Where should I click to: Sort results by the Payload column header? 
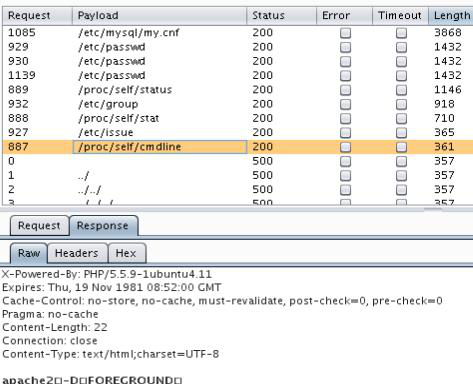159,15
